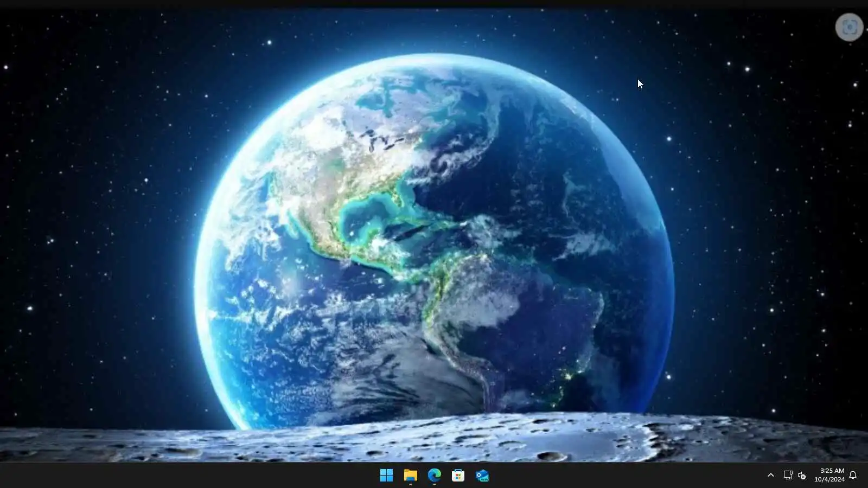868x488 pixels.
Task: Open the notifications bell icon
Action: (x=853, y=475)
